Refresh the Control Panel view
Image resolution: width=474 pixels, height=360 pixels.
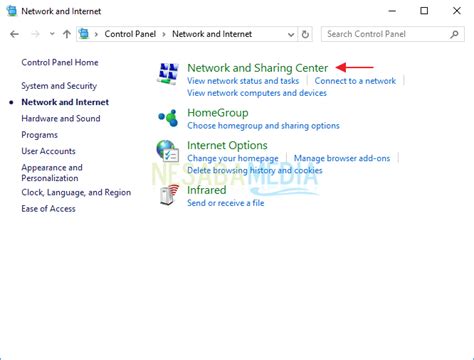point(305,34)
